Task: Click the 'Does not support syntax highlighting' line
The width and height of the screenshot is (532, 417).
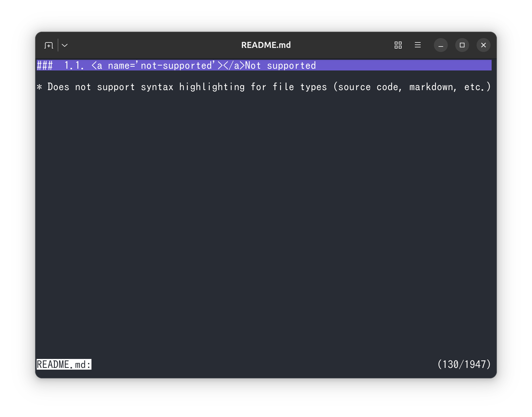Action: [264, 87]
